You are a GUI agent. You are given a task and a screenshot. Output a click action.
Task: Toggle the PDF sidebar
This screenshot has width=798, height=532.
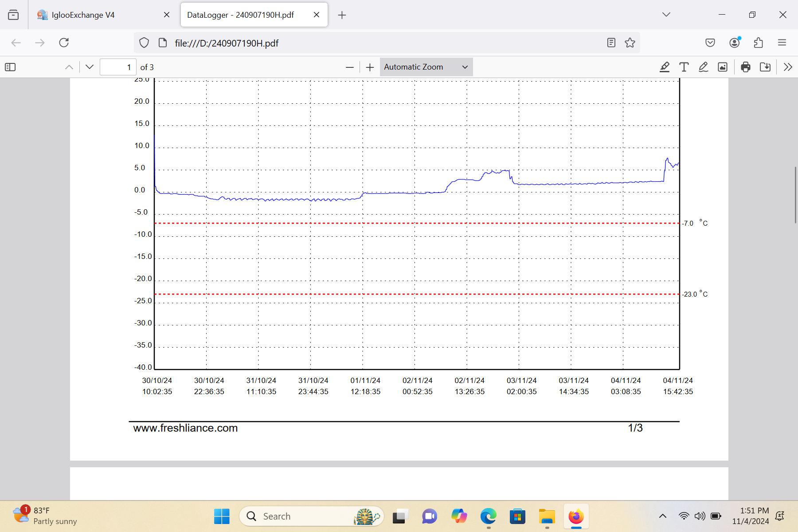[x=10, y=67]
